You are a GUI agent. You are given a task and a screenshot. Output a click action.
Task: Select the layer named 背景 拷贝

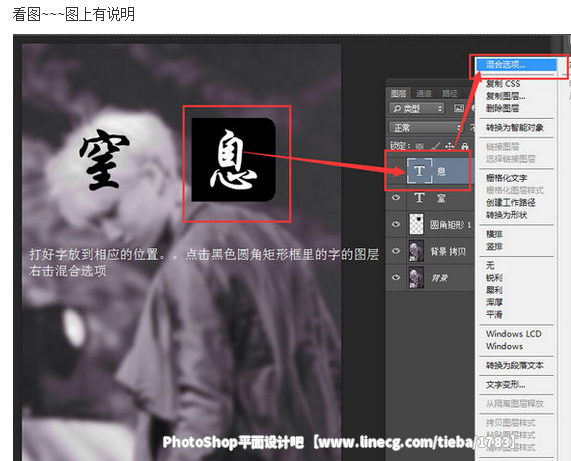(x=448, y=251)
